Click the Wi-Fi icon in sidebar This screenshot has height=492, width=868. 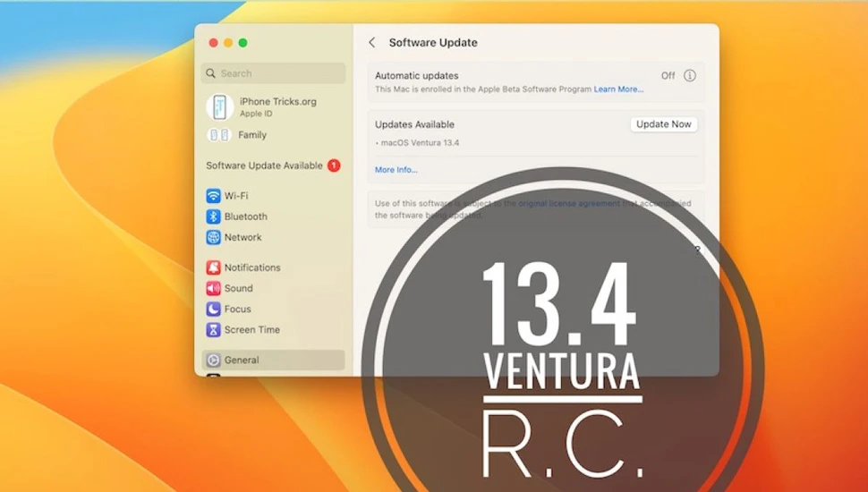pos(213,196)
